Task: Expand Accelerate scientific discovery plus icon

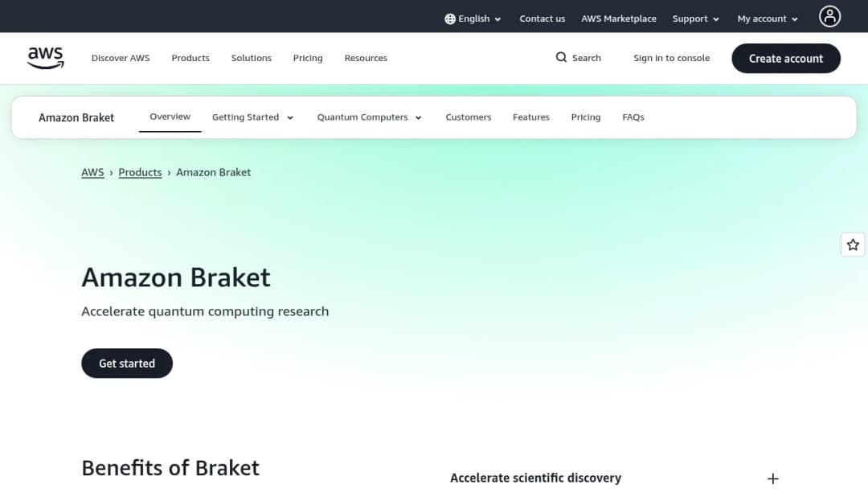Action: pos(773,479)
